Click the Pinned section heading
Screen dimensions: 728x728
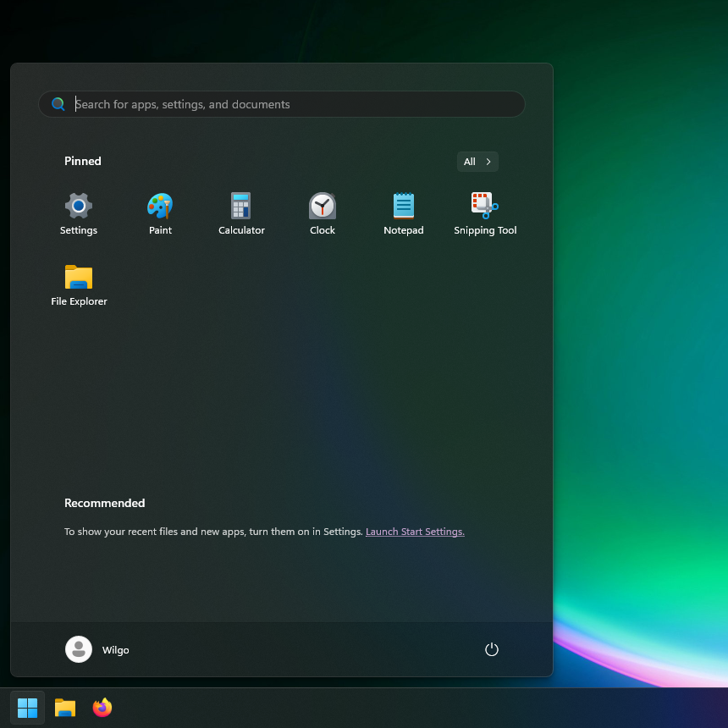(x=82, y=161)
